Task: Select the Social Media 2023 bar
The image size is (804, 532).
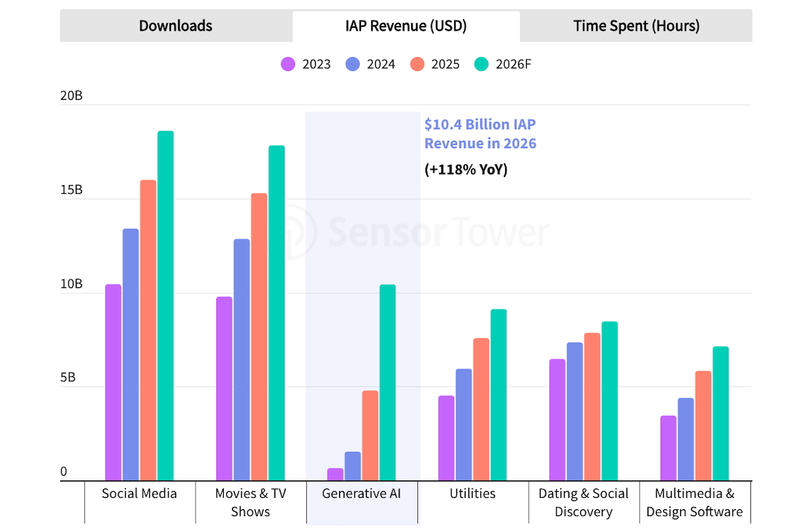Action: pyautogui.click(x=113, y=382)
